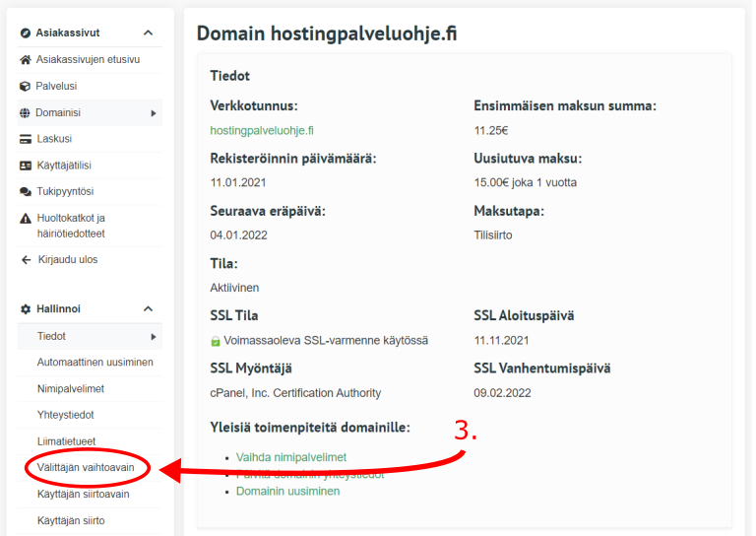
Task: Expand the Domainisi submenu arrow
Action: [x=154, y=113]
